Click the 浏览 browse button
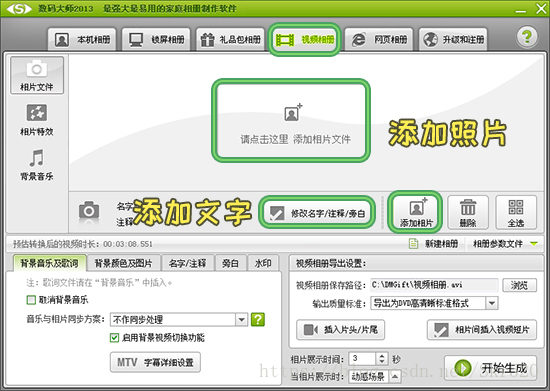Screen dimensions: 550x391 (x=519, y=285)
